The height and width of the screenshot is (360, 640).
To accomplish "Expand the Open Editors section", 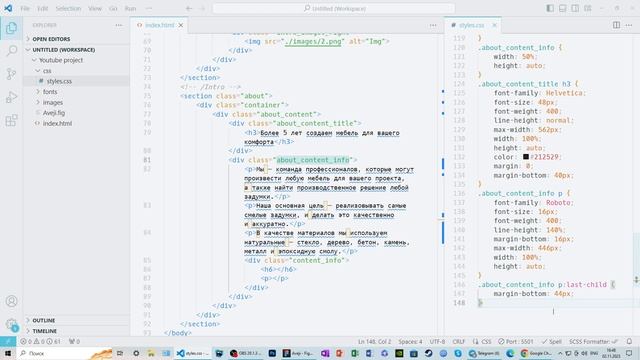I will 76,39.
